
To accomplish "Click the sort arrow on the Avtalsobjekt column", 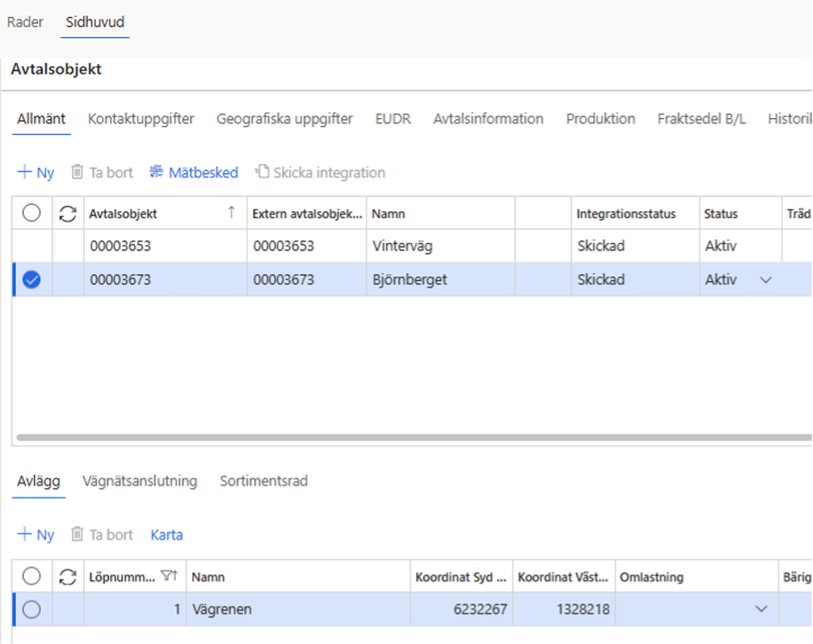I will (x=232, y=212).
